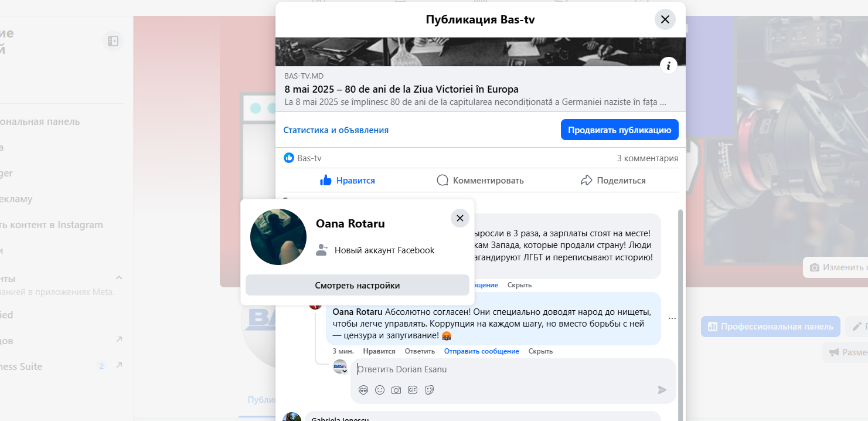The image size is (868, 421).
Task: Open Oana Rotaru popup profile picture
Action: coord(278,237)
